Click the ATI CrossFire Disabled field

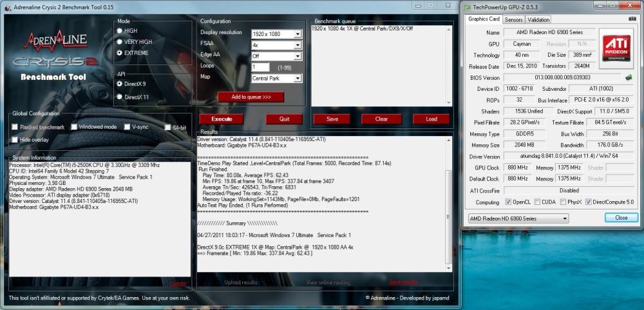click(569, 191)
